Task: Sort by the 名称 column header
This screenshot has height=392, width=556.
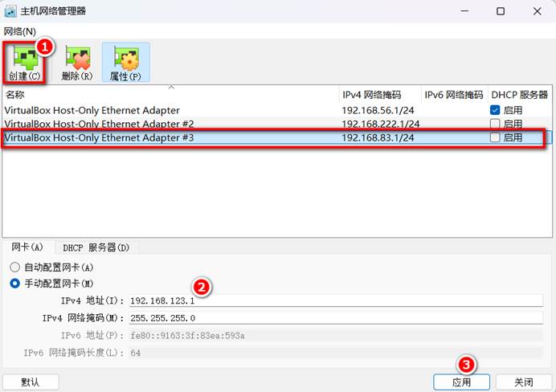Action: (x=170, y=95)
